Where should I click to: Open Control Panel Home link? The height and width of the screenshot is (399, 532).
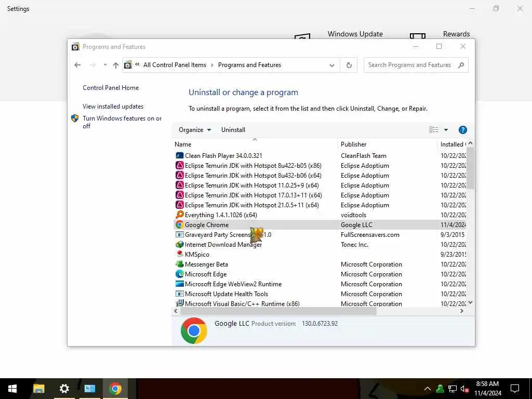click(x=111, y=88)
